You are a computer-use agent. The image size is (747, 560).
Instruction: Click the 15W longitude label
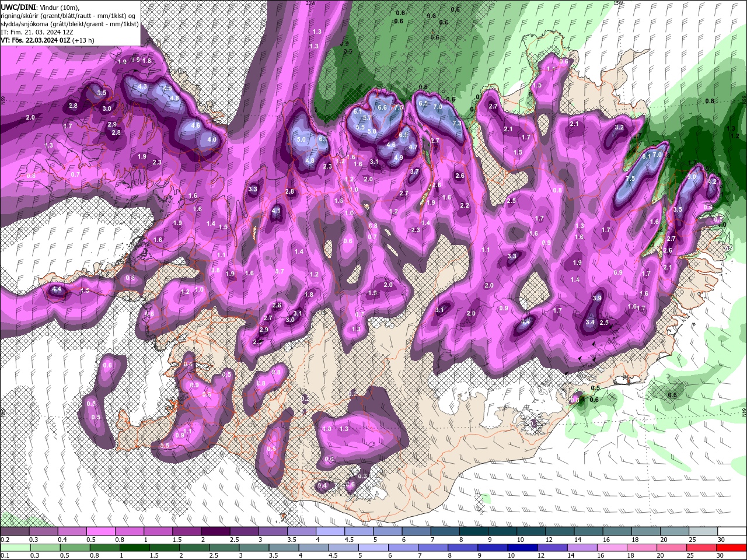pyautogui.click(x=619, y=3)
